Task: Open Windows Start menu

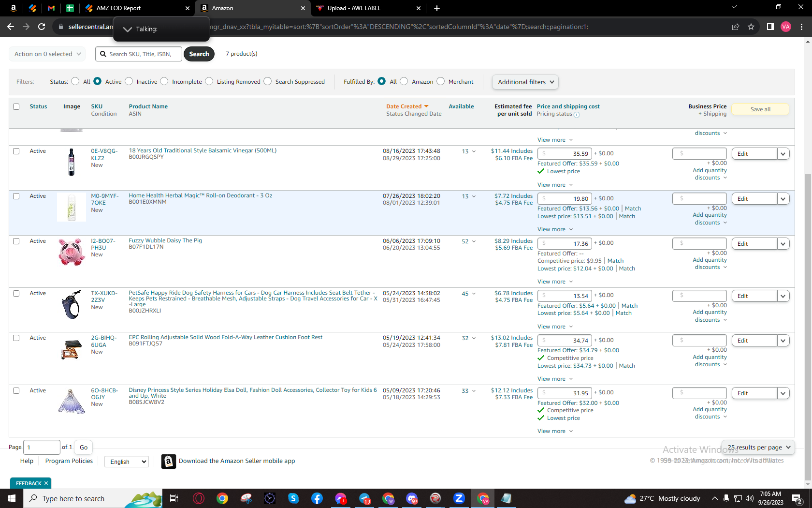Action: coord(12,498)
